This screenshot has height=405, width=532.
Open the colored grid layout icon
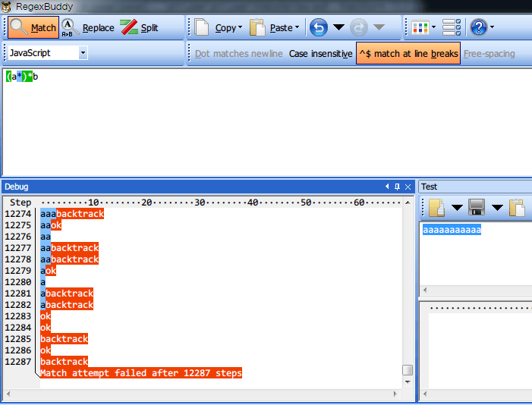[420, 27]
